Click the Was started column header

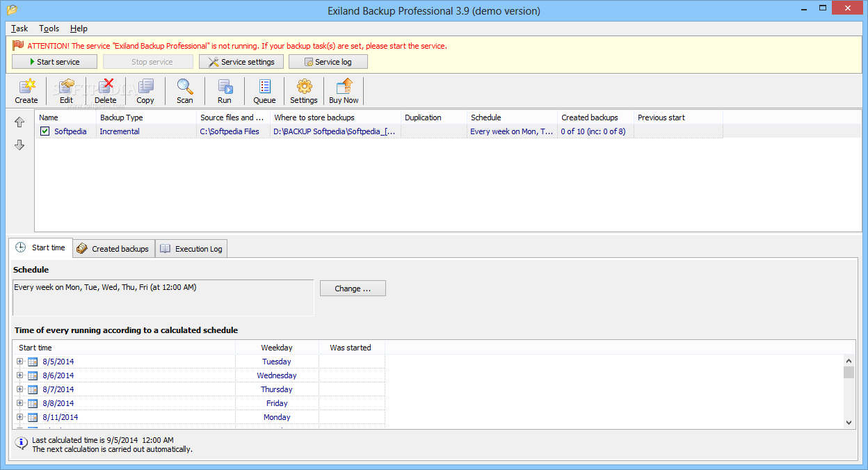351,348
